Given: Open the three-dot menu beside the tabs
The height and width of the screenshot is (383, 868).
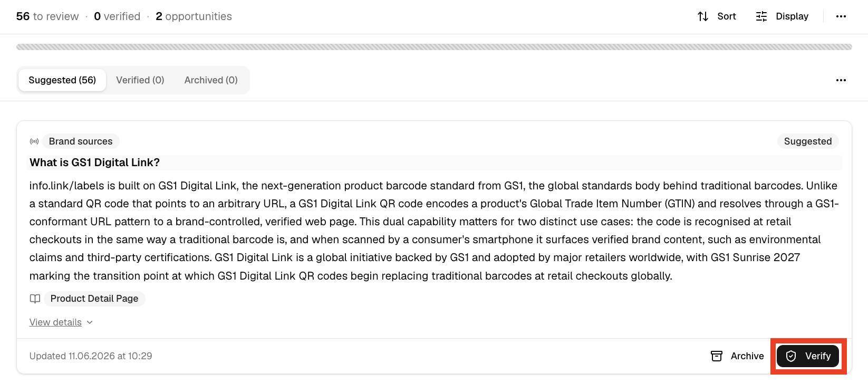Looking at the screenshot, I should tap(841, 80).
